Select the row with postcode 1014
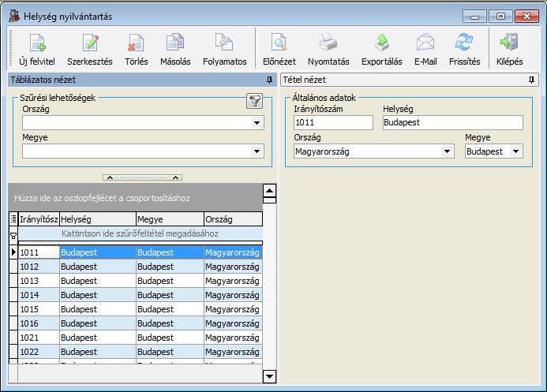Screen dimensions: 547x392 click(x=140, y=295)
